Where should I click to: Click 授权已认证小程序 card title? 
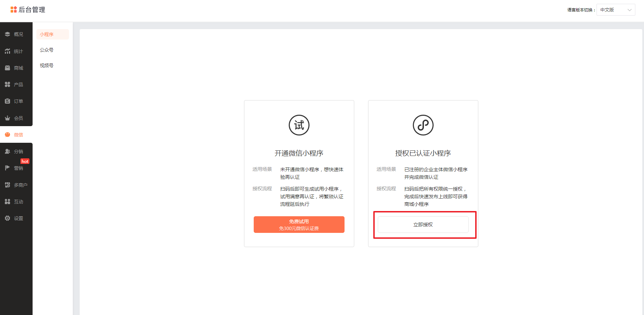pos(423,153)
